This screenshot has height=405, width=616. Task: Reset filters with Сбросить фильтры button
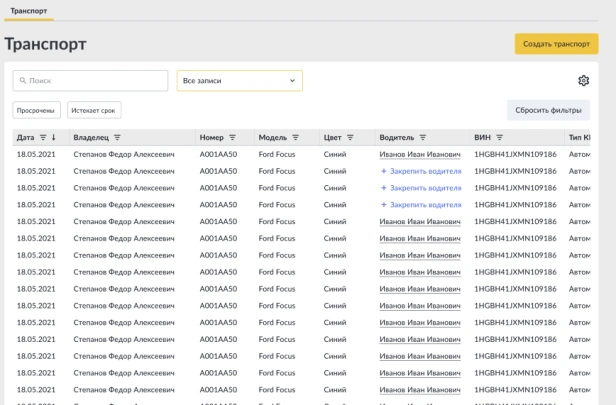(548, 110)
